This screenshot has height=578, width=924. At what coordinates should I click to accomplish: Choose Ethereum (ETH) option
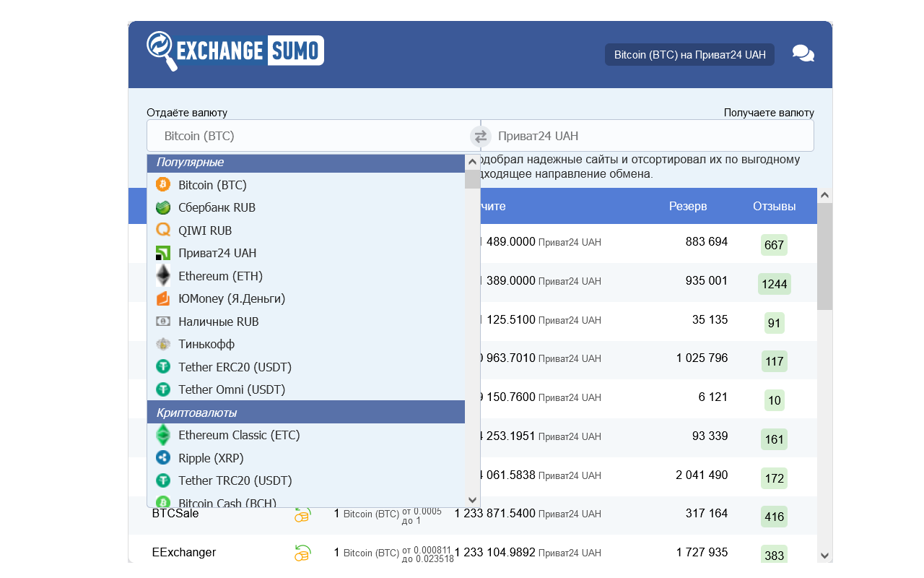click(x=306, y=276)
